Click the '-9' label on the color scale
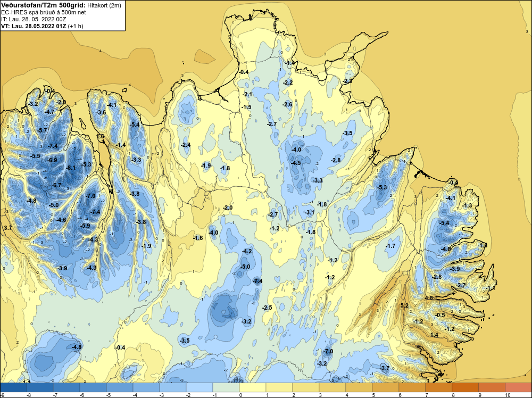 point(2,395)
